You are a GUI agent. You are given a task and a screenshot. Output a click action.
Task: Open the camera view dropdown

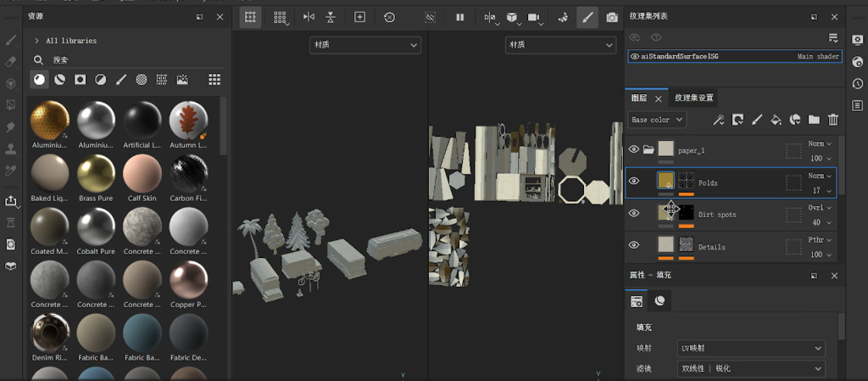click(535, 18)
